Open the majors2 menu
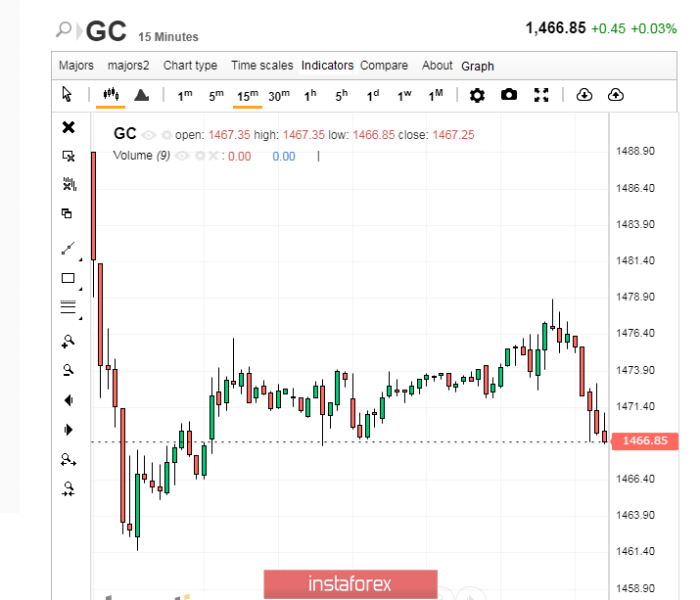This screenshot has width=700, height=600. (x=128, y=66)
